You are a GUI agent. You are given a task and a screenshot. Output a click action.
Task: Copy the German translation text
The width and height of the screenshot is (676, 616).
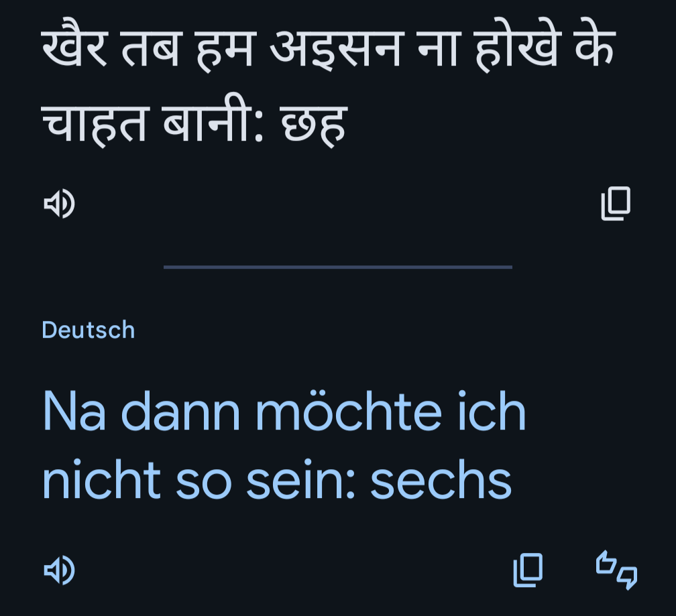[528, 570]
